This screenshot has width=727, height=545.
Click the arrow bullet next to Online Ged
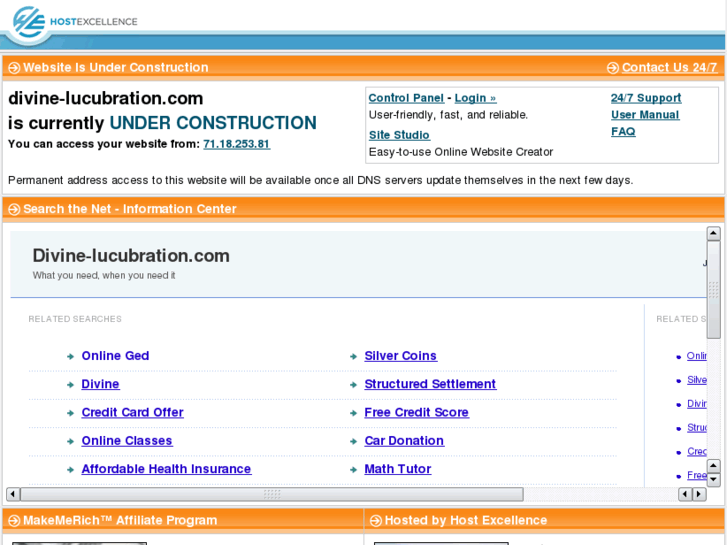70,356
